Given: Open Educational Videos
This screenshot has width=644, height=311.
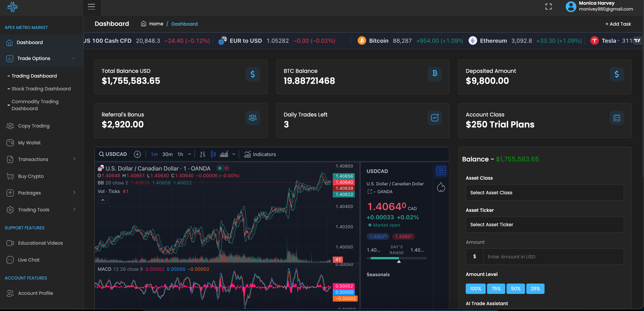Looking at the screenshot, I should point(40,243).
